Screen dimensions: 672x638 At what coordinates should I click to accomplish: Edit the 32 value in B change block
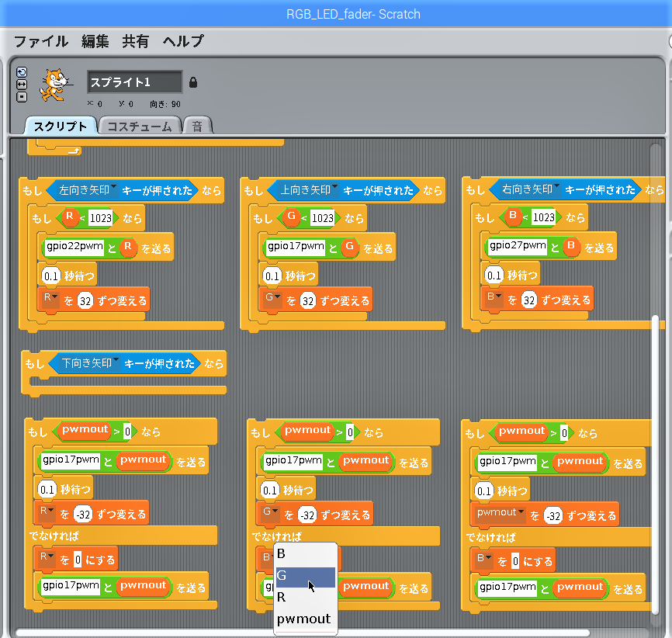[x=529, y=300]
